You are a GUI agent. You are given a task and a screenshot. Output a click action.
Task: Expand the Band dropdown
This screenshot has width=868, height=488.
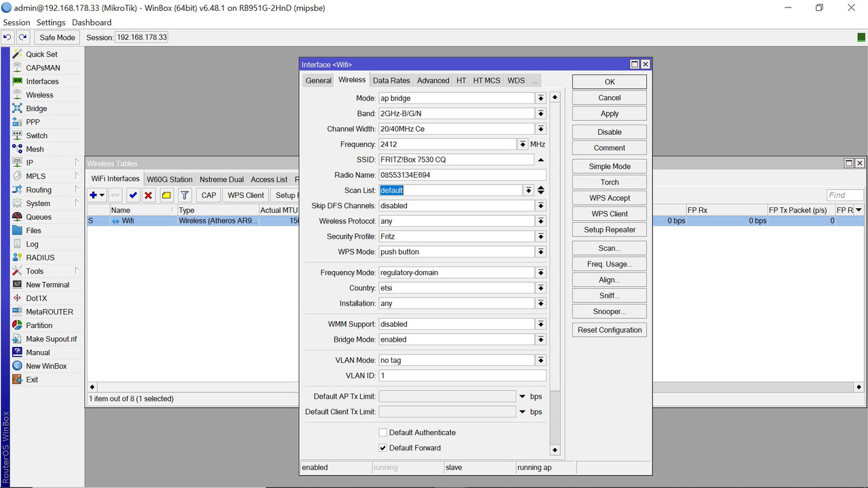pyautogui.click(x=540, y=113)
